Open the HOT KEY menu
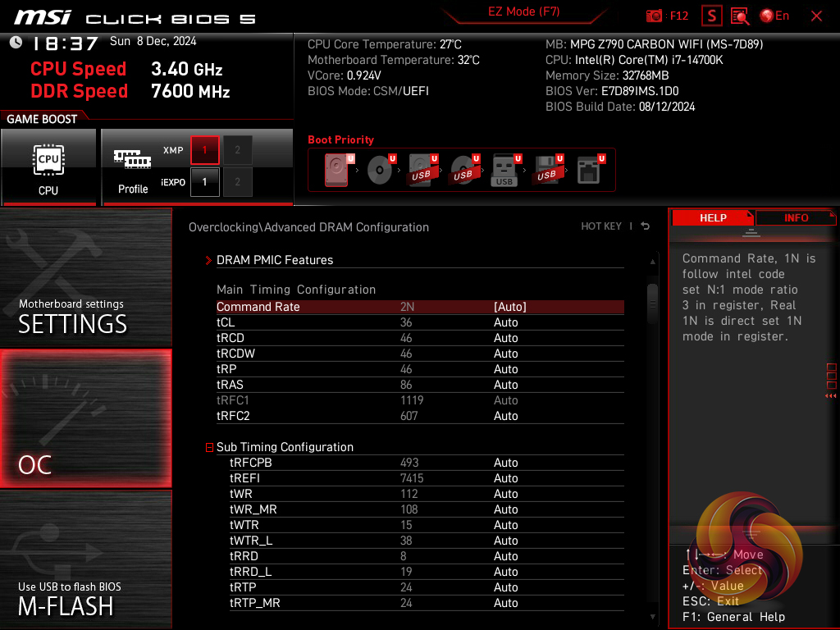This screenshot has height=630, width=840. pos(601,226)
